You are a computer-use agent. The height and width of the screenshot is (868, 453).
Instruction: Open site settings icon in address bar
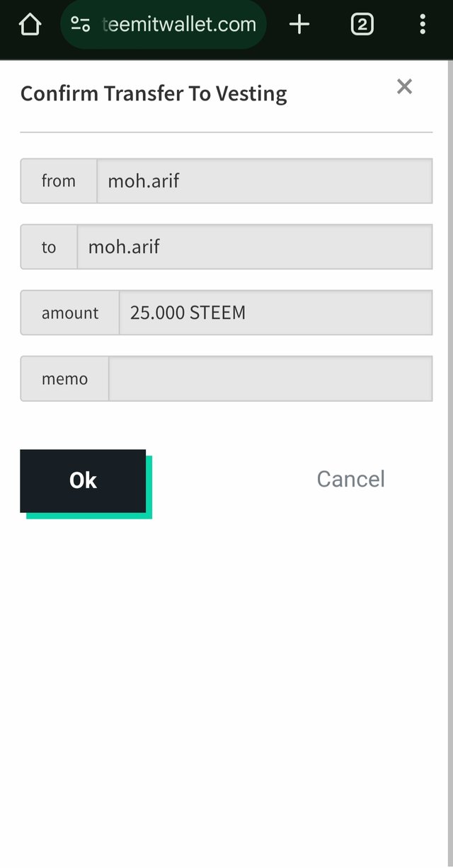coord(81,25)
